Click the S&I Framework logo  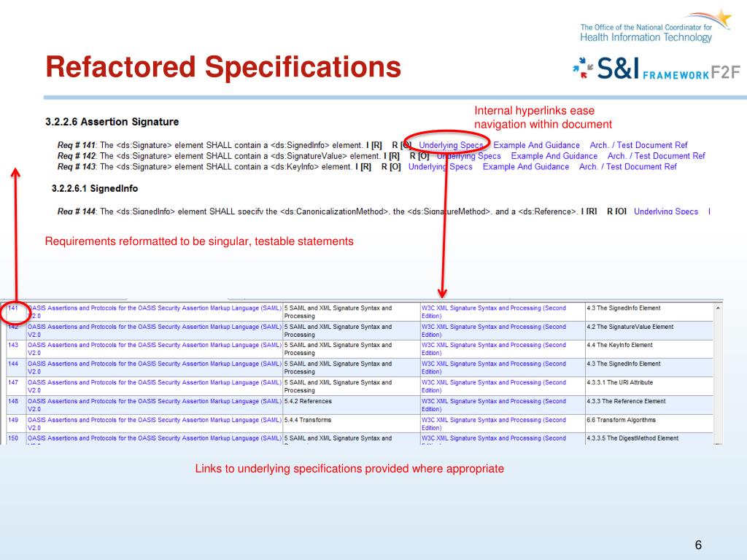[x=657, y=69]
